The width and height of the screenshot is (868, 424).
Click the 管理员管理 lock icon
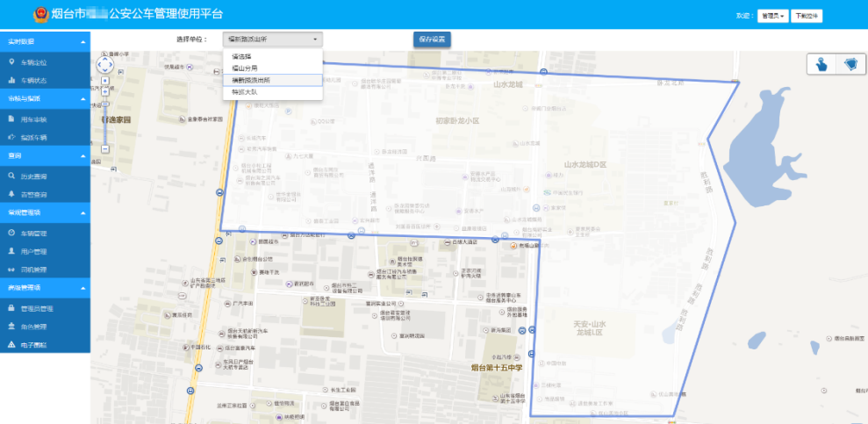11,308
